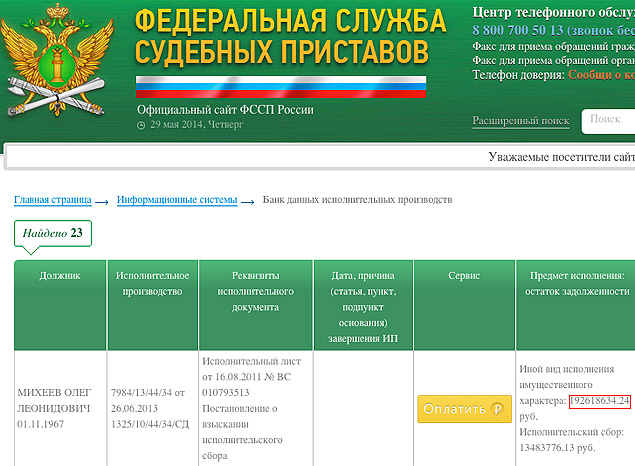Focus the Поиск search field
The width and height of the screenshot is (635, 466).
pyautogui.click(x=608, y=120)
